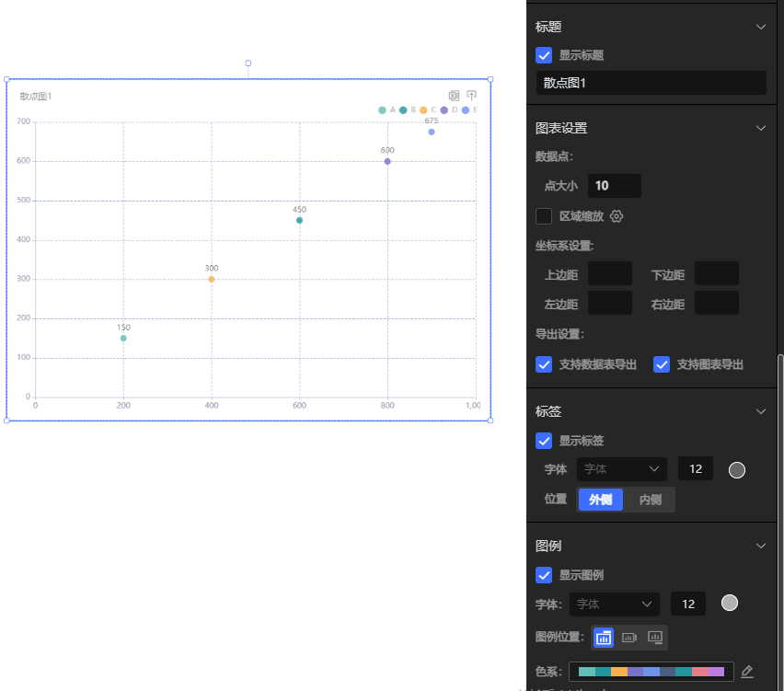
Task: Click the data point labeled 150
Action: pos(123,339)
